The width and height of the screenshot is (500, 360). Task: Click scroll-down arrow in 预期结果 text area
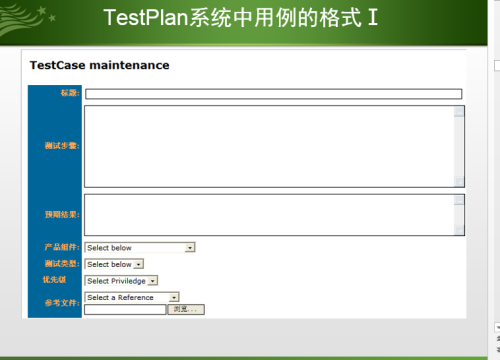point(459,230)
